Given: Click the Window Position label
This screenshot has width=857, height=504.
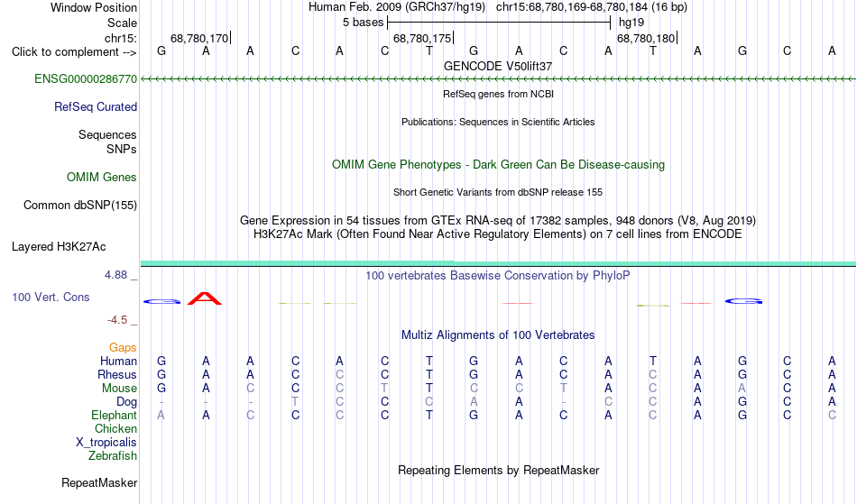Looking at the screenshot, I should (x=94, y=7).
